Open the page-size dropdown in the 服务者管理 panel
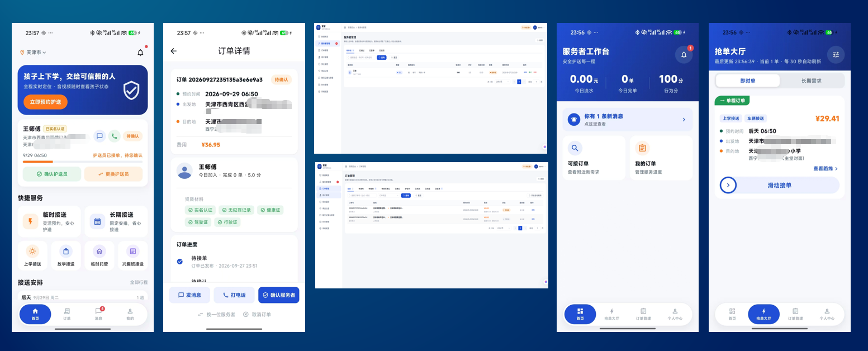The image size is (868, 351). [503, 82]
